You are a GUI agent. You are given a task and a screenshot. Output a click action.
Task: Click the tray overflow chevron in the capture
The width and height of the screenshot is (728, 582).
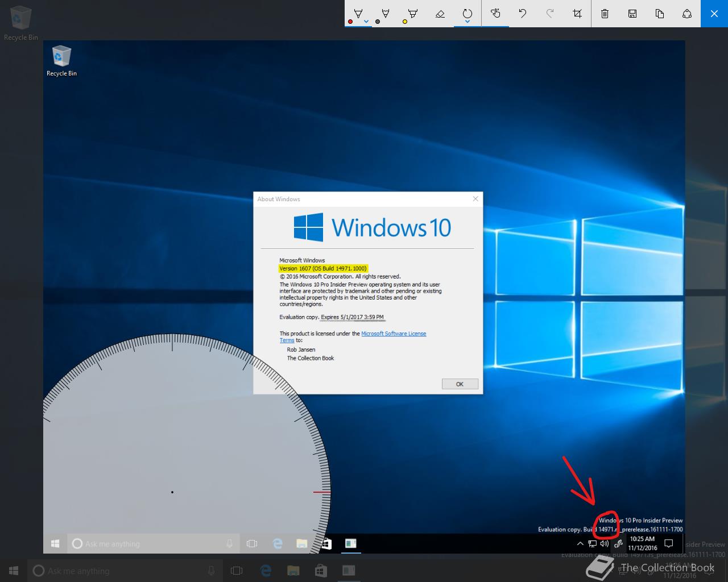pos(580,544)
